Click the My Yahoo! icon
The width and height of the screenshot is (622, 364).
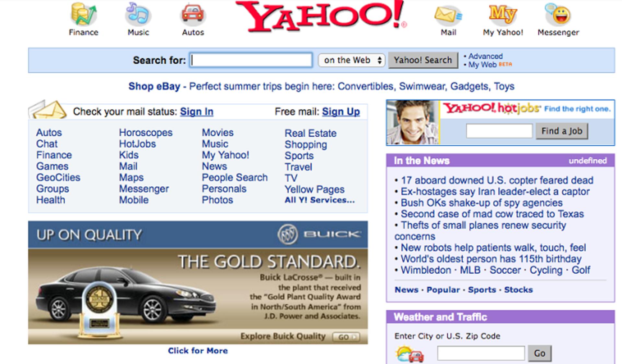[503, 15]
